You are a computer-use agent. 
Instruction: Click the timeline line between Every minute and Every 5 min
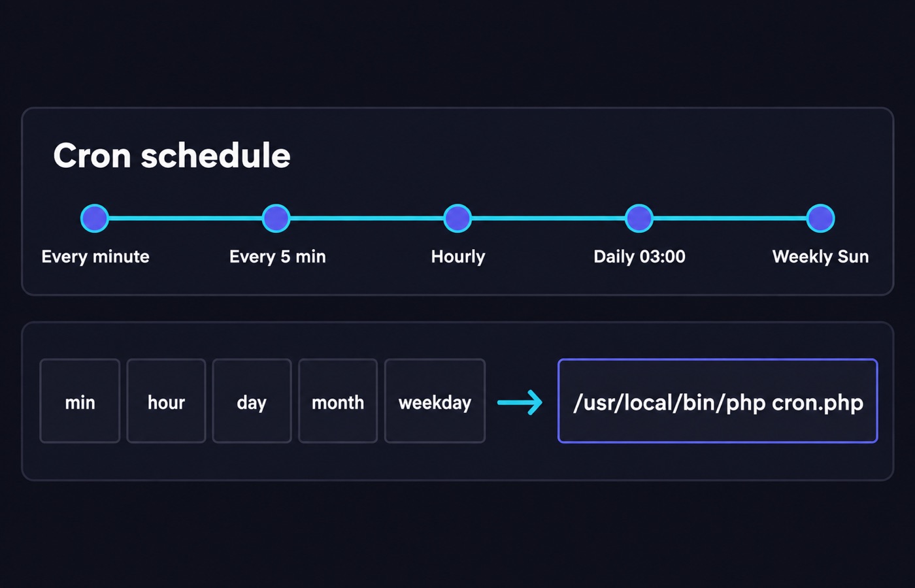[186, 218]
